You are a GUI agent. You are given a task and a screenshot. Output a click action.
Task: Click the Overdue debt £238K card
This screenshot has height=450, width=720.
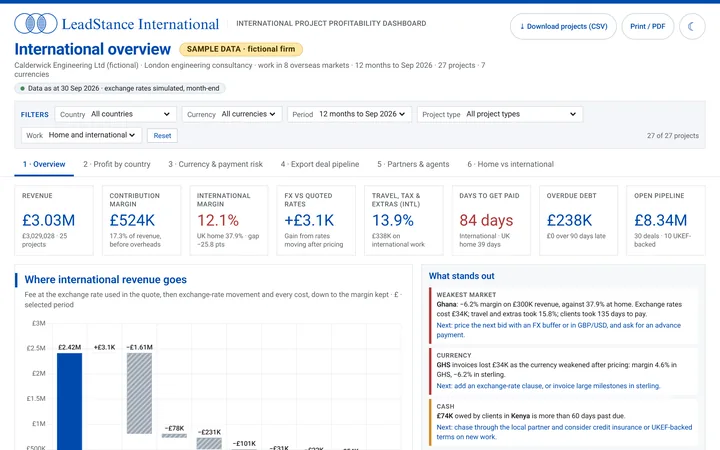(579, 220)
